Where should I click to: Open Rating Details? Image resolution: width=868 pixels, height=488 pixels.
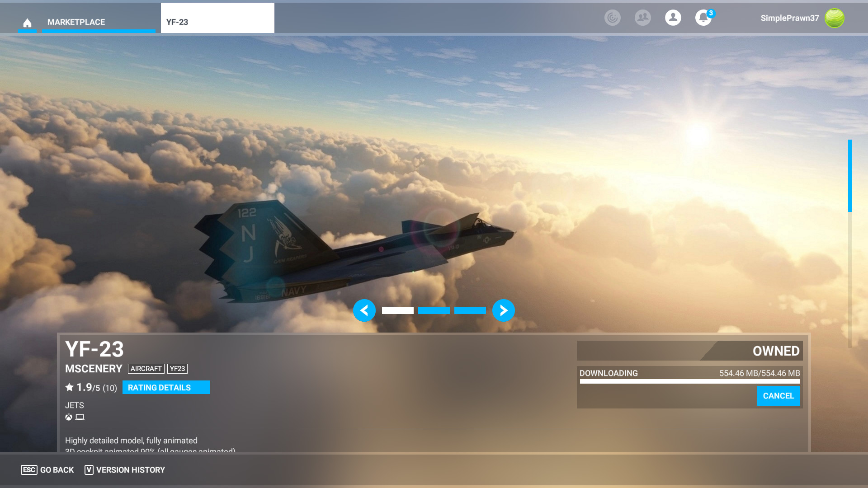[166, 387]
